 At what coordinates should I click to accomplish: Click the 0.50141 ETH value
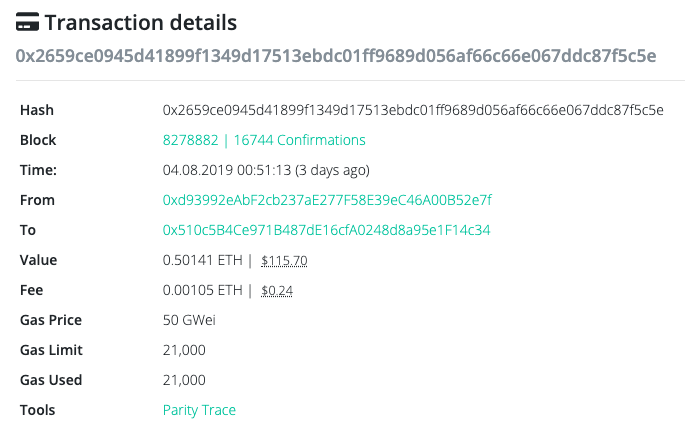(x=202, y=260)
